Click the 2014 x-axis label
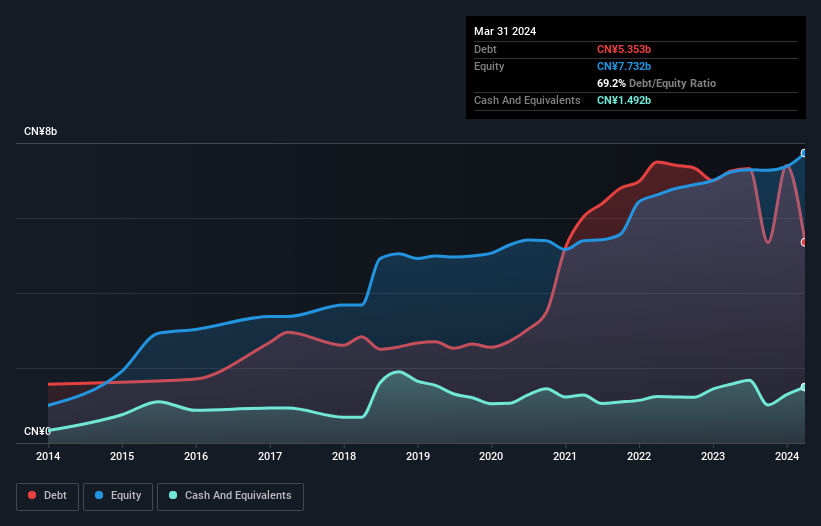This screenshot has width=821, height=526. pyautogui.click(x=48, y=456)
